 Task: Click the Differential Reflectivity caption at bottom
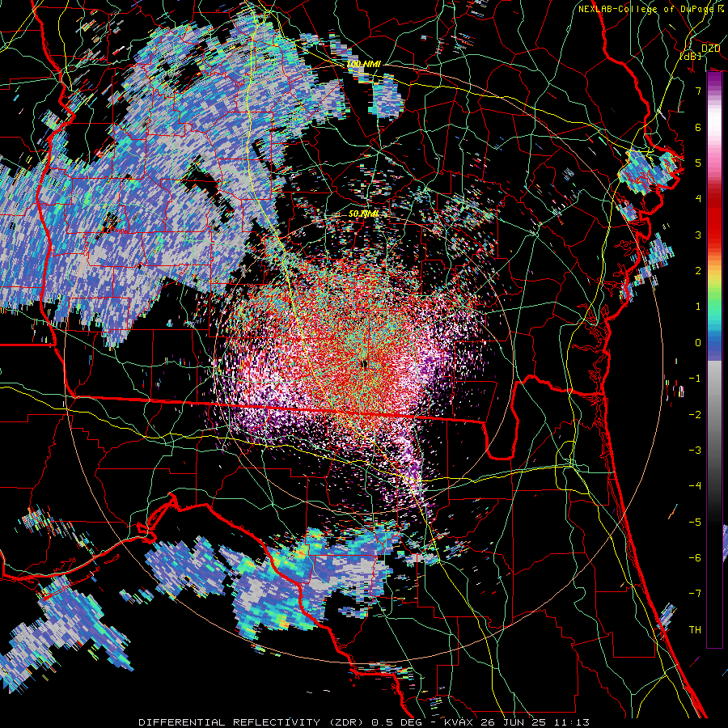[364, 722]
